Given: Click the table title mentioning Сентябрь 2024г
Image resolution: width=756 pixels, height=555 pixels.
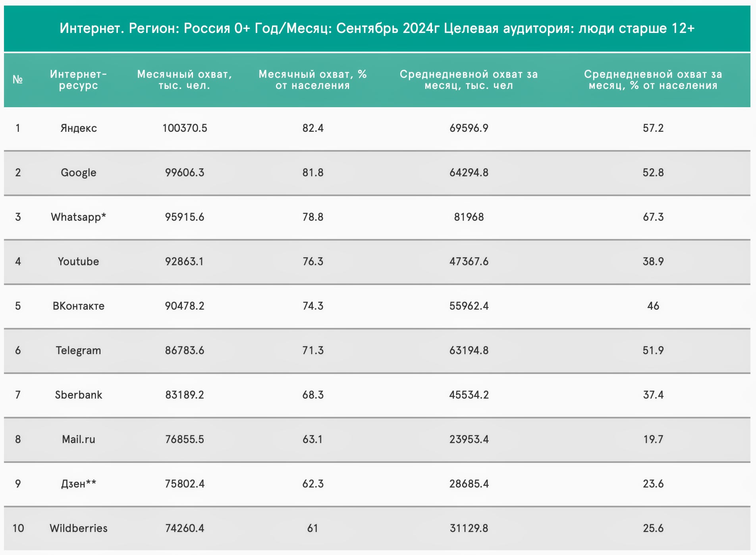Looking at the screenshot, I should click(x=377, y=28).
